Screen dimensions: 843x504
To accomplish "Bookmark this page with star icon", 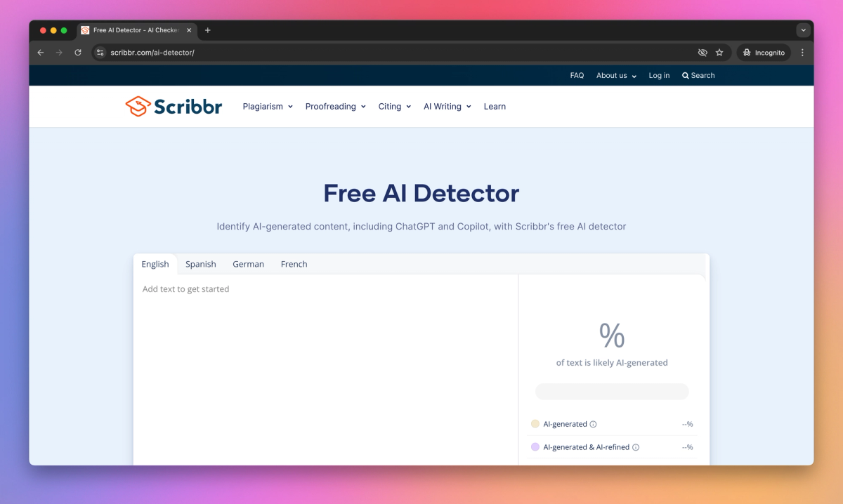I will click(x=719, y=53).
